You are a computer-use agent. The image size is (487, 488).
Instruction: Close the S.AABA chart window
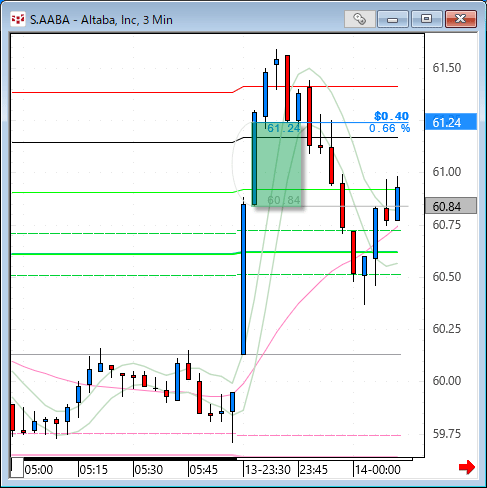pyautogui.click(x=461, y=19)
